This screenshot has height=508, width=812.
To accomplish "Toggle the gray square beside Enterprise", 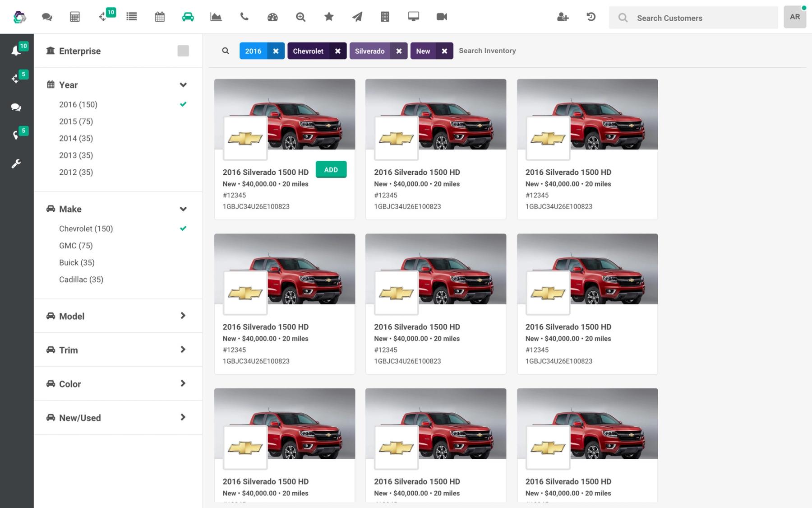I will click(x=183, y=51).
